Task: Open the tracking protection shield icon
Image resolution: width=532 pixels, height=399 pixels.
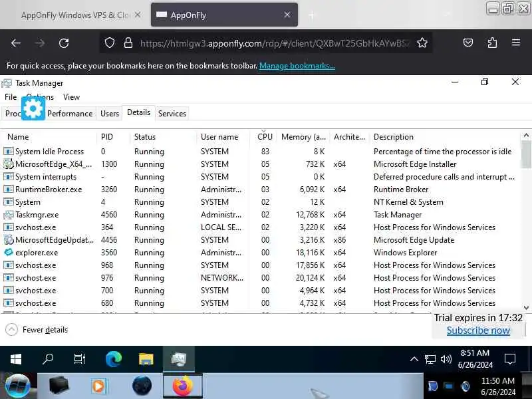Action: [x=110, y=43]
